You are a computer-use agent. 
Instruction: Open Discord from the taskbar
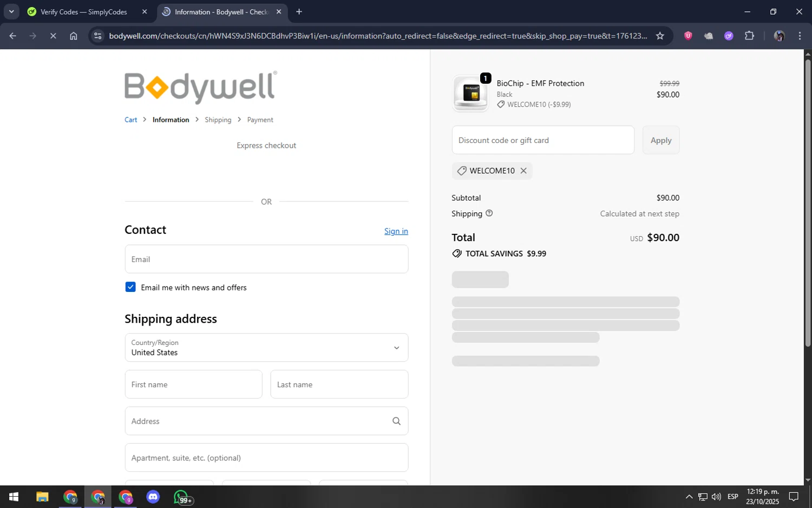[x=153, y=497]
